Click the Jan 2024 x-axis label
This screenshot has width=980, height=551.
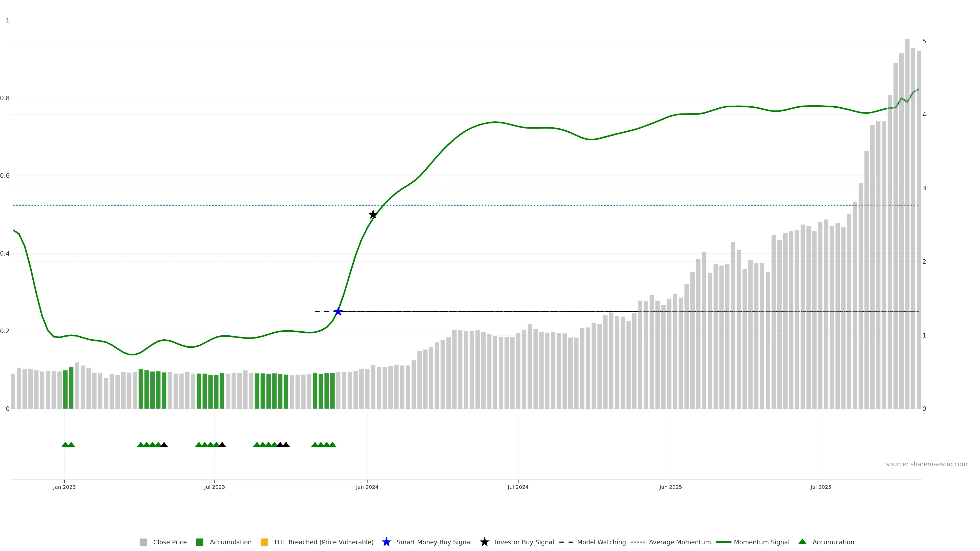coord(367,487)
